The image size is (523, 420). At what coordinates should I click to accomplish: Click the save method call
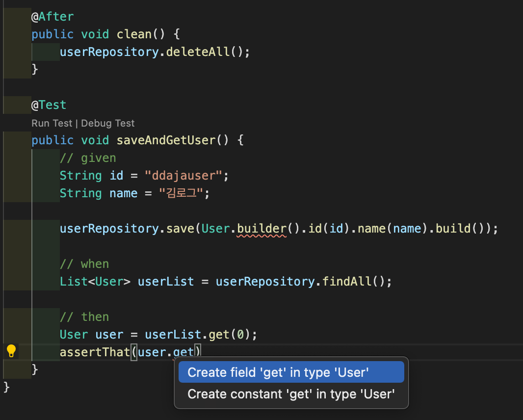[x=180, y=229]
